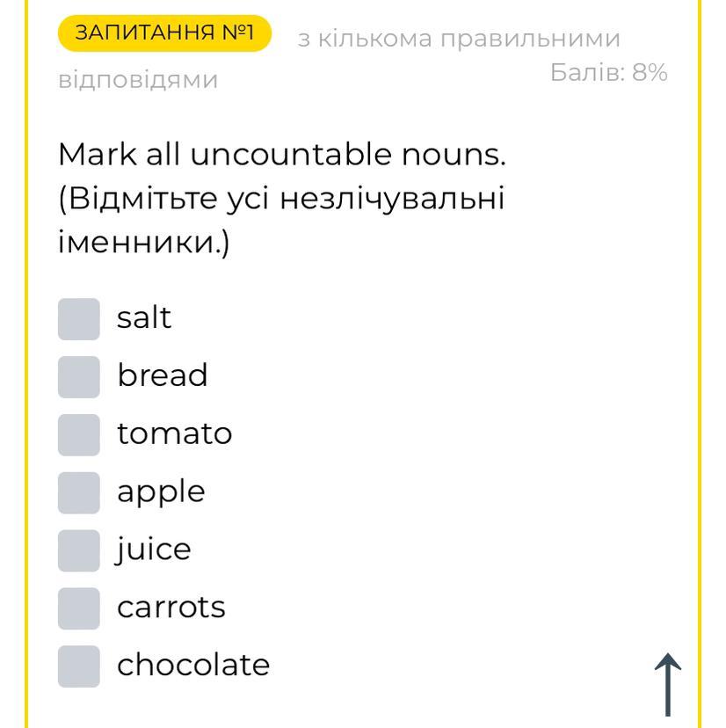Click the Ukrainian translation 'Відмітьте усі незлічувальні'
Screen dimensions: 726x728
point(281,199)
